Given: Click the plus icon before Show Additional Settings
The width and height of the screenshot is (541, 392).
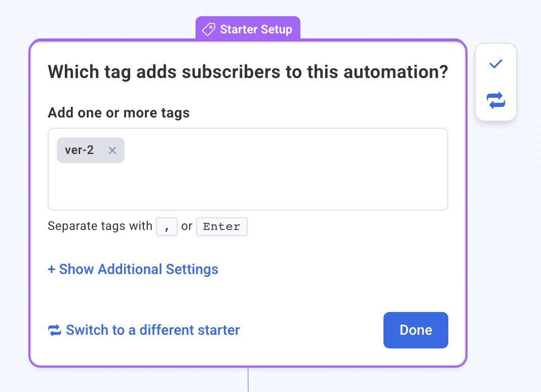Looking at the screenshot, I should pyautogui.click(x=52, y=269).
